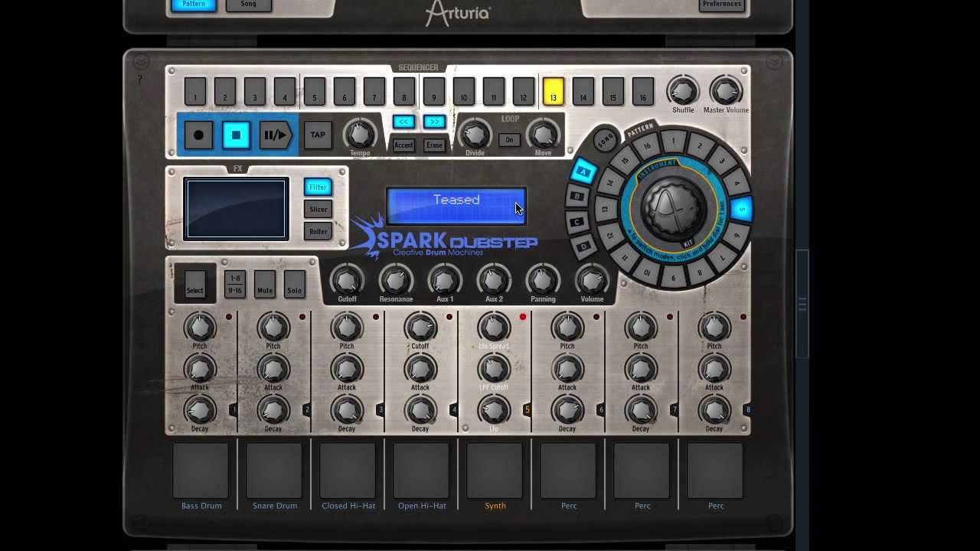Click the Aux 2 knob
Viewport: 980px width, 551px height.
click(494, 279)
